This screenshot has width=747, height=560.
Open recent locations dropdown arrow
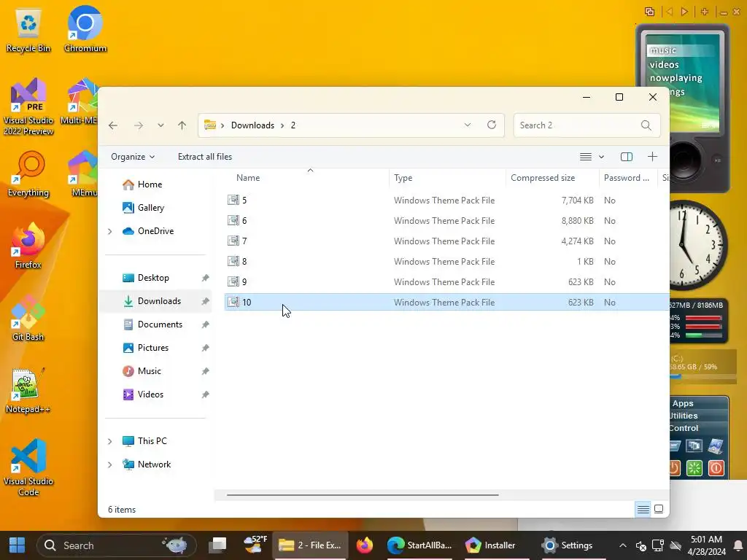click(160, 125)
